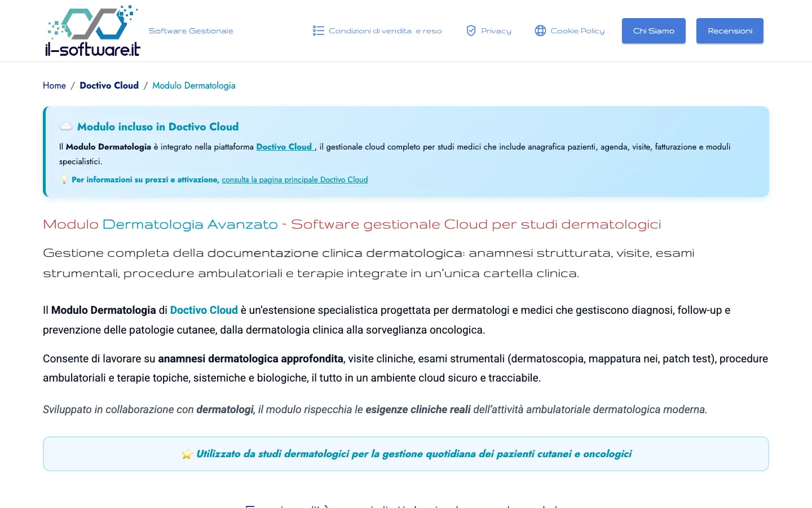Click the cloud icon in the info banner

point(66,126)
